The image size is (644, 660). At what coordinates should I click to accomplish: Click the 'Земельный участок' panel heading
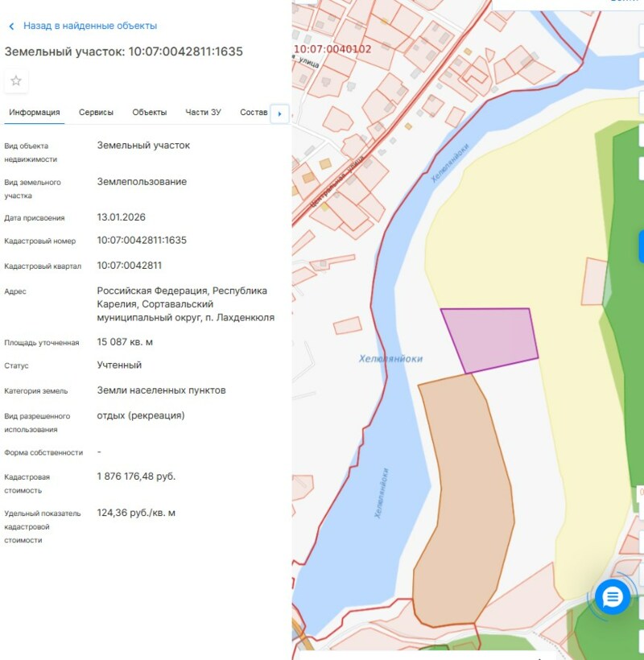[x=124, y=52]
